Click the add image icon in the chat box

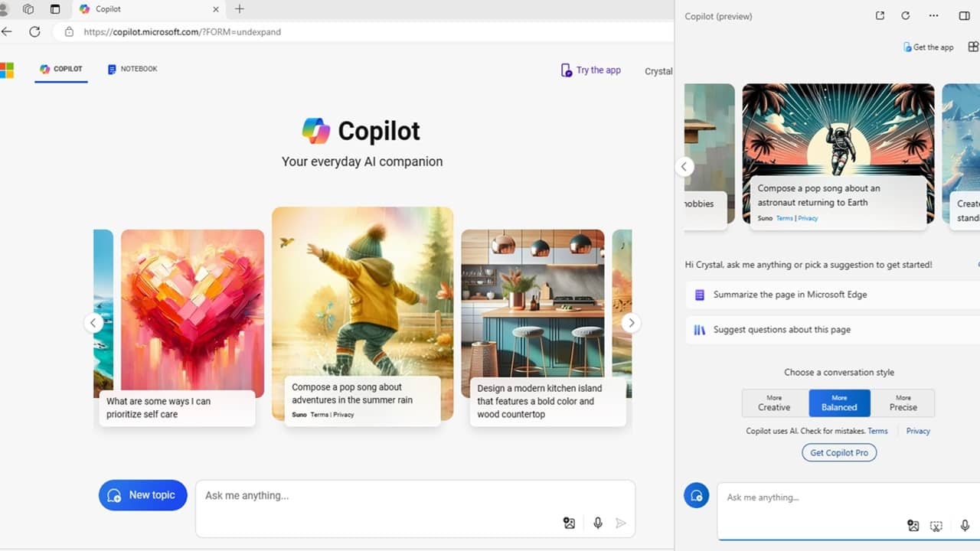[569, 523]
